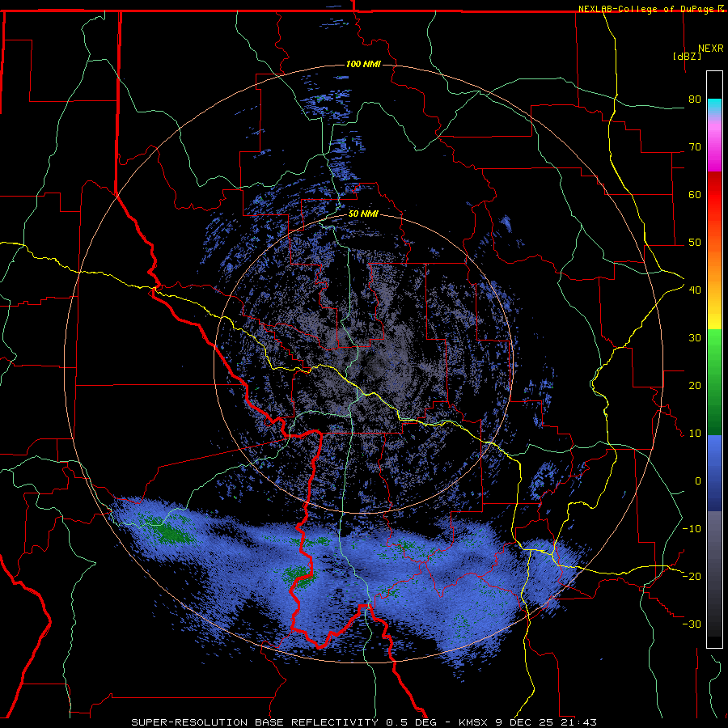Click the NEXR label above the color scale
The height and width of the screenshot is (728, 728).
[x=711, y=49]
